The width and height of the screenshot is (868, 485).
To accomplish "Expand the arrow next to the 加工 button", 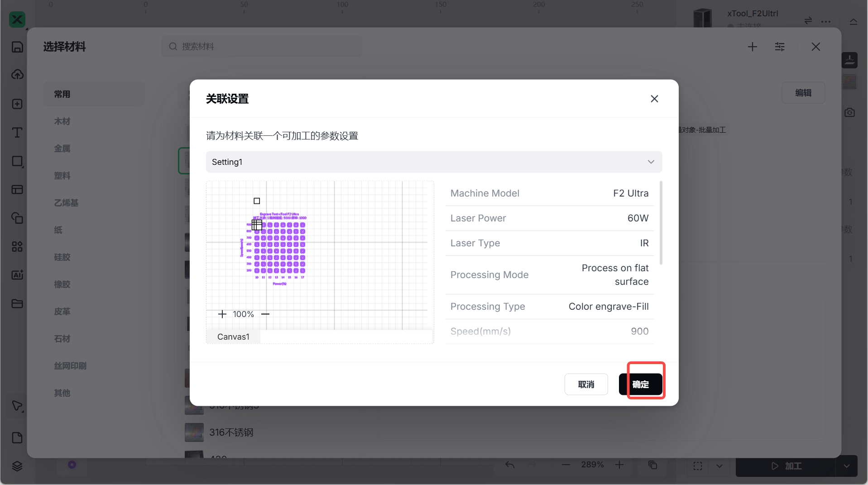I will coord(846,466).
